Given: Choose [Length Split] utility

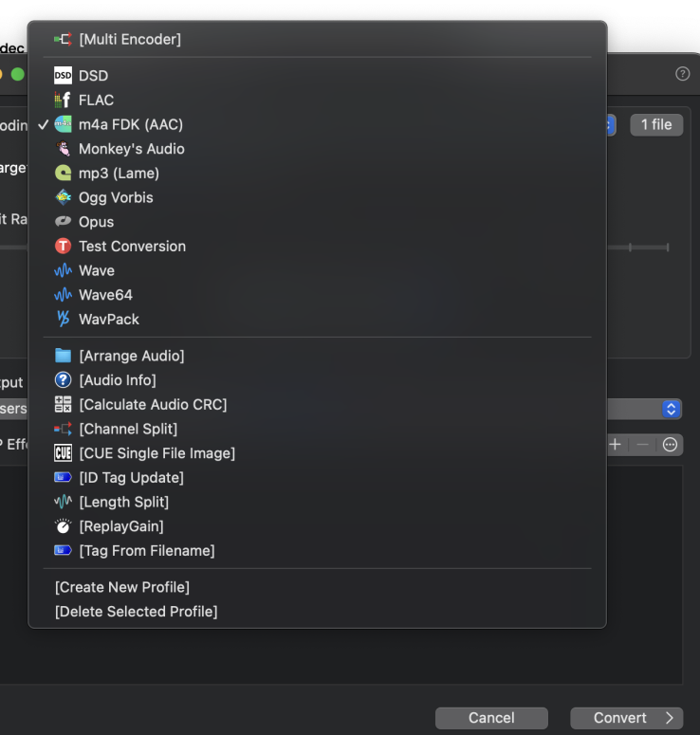Looking at the screenshot, I should 317,502.
